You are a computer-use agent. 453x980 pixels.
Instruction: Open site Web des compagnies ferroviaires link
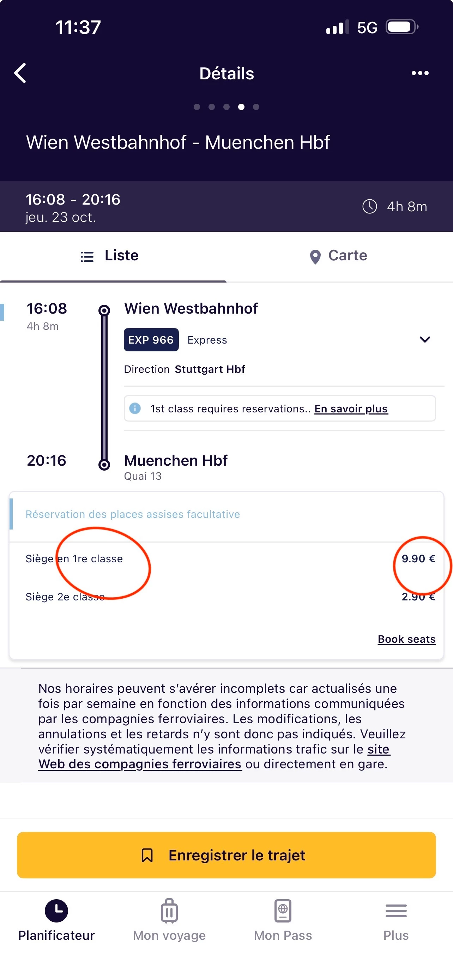pos(140,764)
